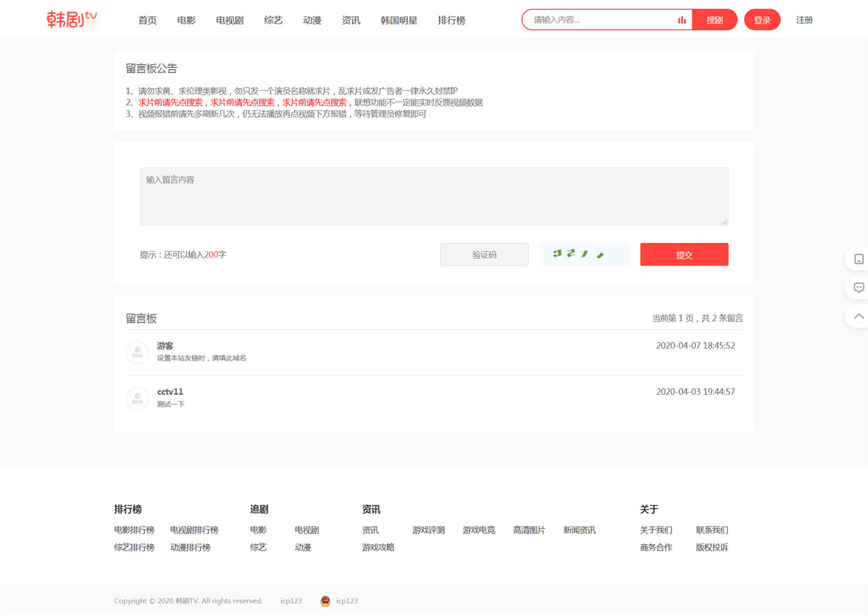
Task: Click the avatar icon beside 游客
Action: click(x=137, y=352)
